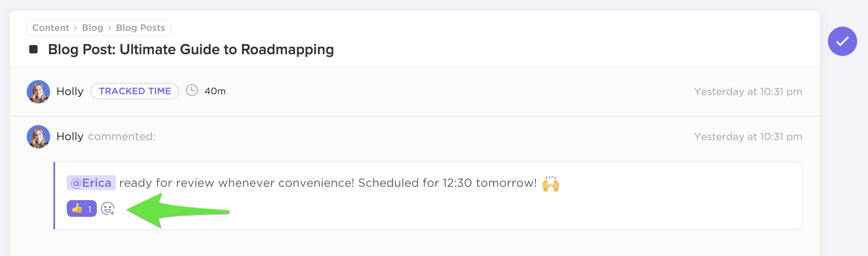This screenshot has height=256, width=868.
Task: Toggle the thumbs up reaction
Action: click(81, 208)
